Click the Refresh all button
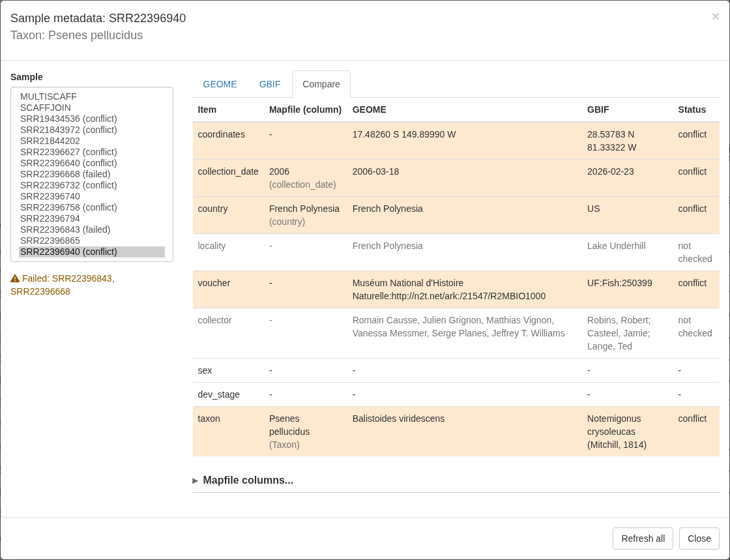The width and height of the screenshot is (730, 560). (x=643, y=538)
